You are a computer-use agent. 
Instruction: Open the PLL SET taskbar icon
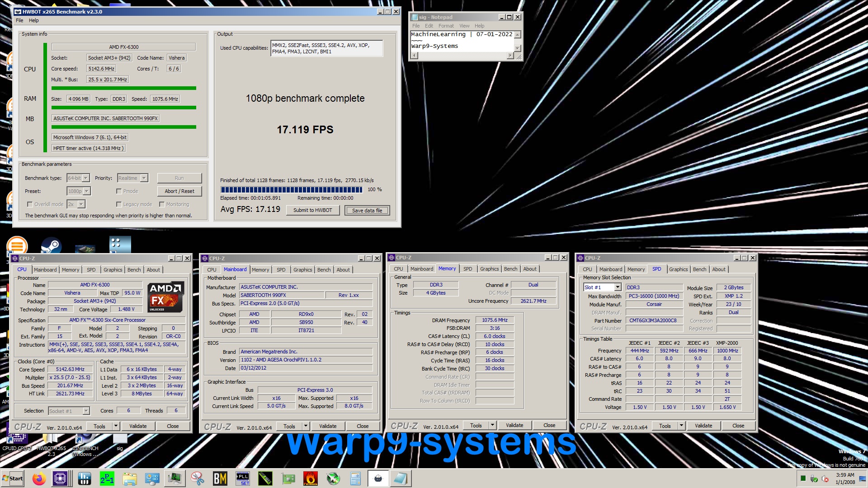point(243,478)
